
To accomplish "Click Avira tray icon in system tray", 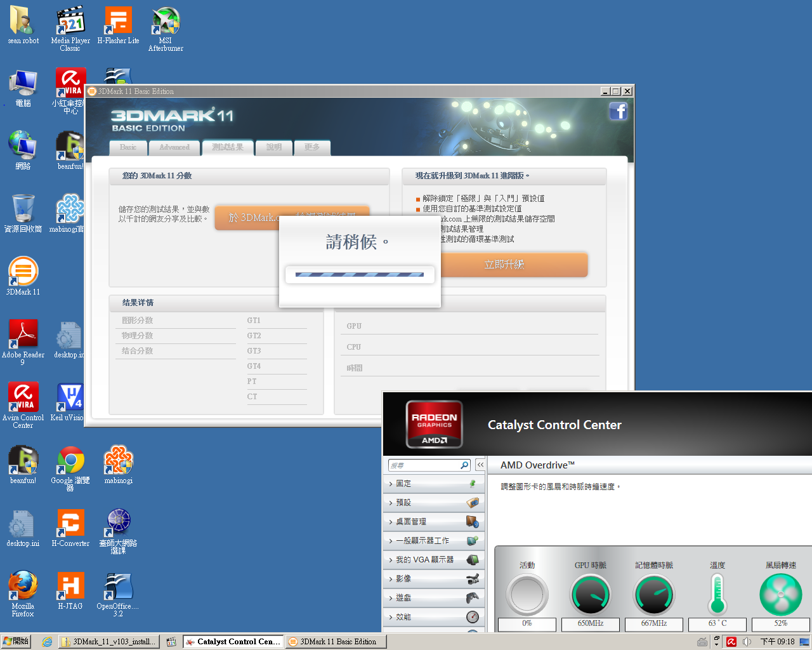I will (x=731, y=642).
